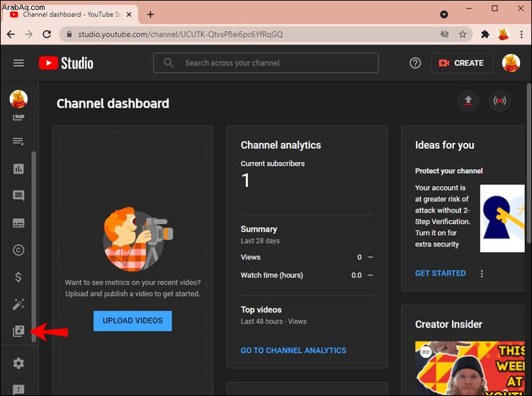
Task: Open Audio library icon in sidebar
Action: click(18, 331)
